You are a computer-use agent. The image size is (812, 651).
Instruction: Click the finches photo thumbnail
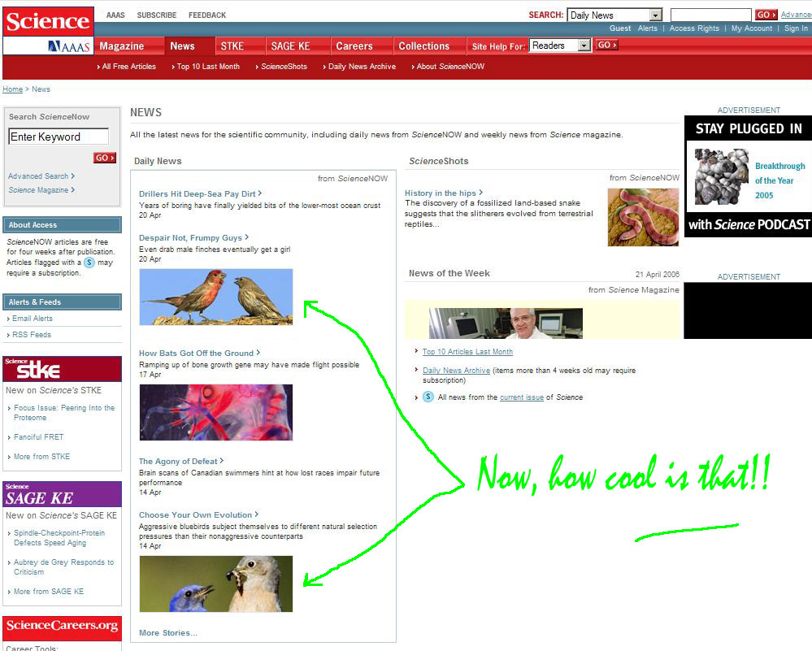(215, 297)
